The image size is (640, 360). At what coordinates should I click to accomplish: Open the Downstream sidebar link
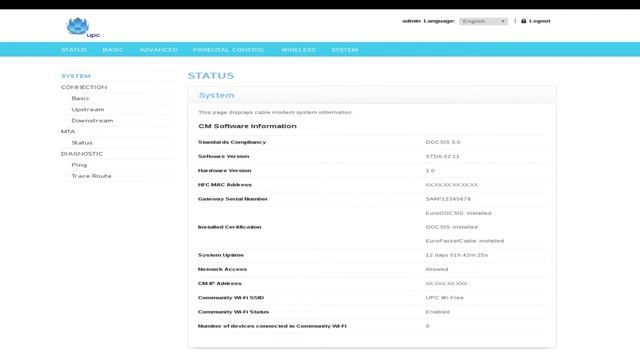click(92, 120)
